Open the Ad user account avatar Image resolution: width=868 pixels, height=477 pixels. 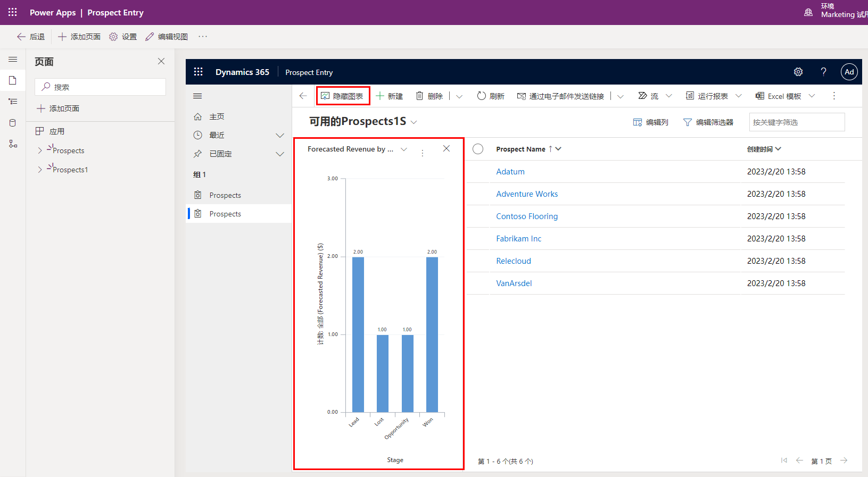(x=849, y=72)
